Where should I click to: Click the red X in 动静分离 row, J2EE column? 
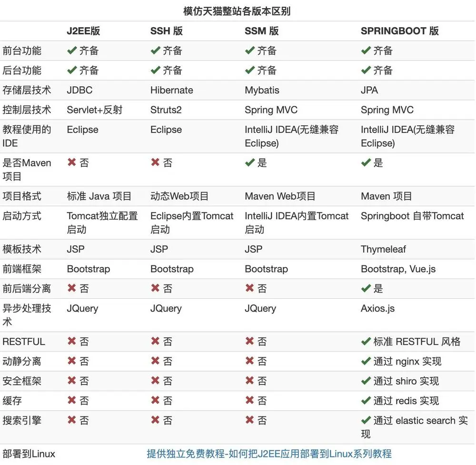tap(72, 361)
